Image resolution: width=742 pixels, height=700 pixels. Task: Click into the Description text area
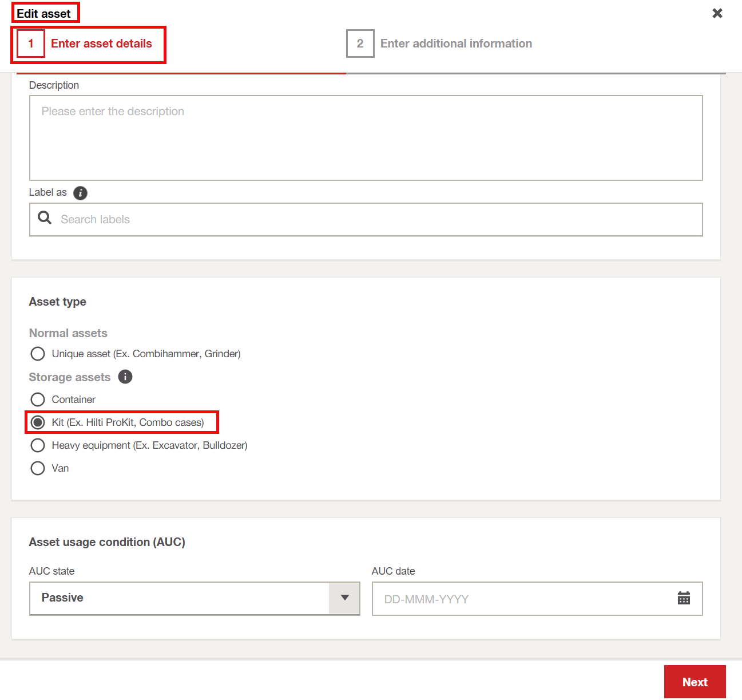[366, 138]
